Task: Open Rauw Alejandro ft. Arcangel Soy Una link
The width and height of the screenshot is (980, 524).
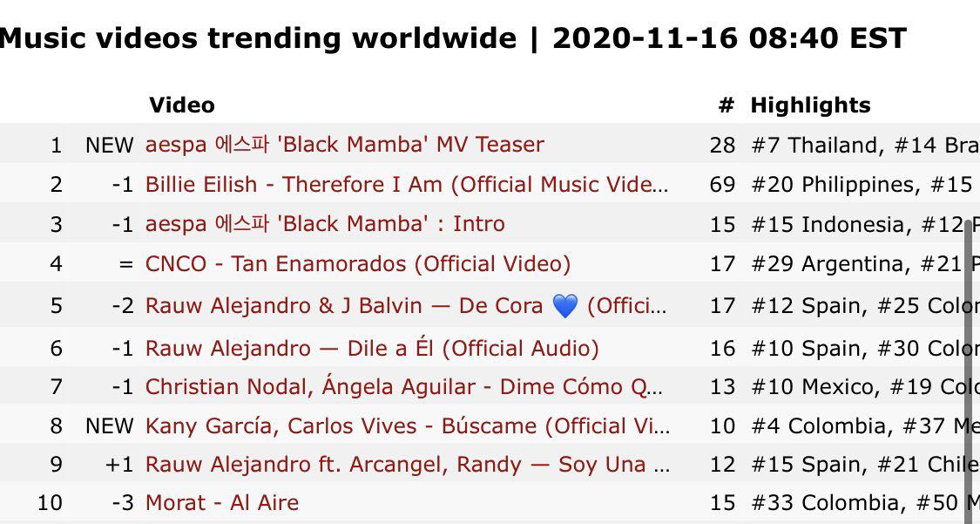Action: click(408, 465)
